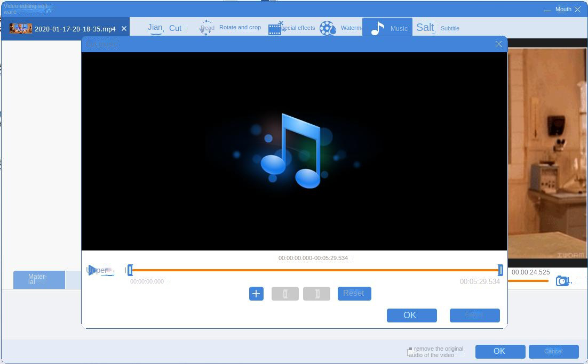Click the start time 00:00:00.000 label
The image size is (588, 364).
147,281
